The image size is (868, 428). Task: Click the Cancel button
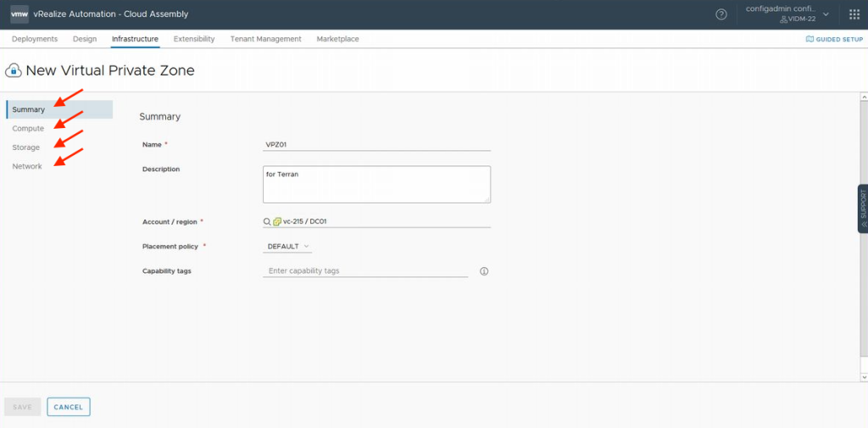point(69,407)
